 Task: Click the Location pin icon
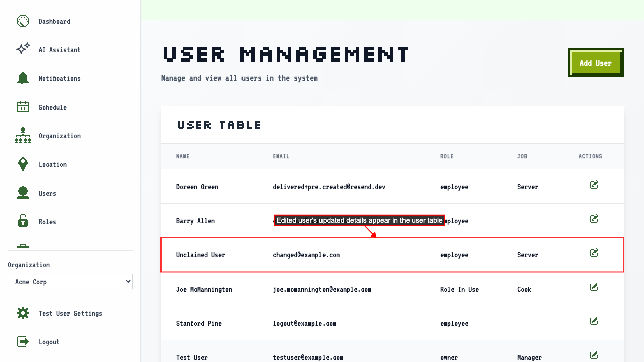23,164
